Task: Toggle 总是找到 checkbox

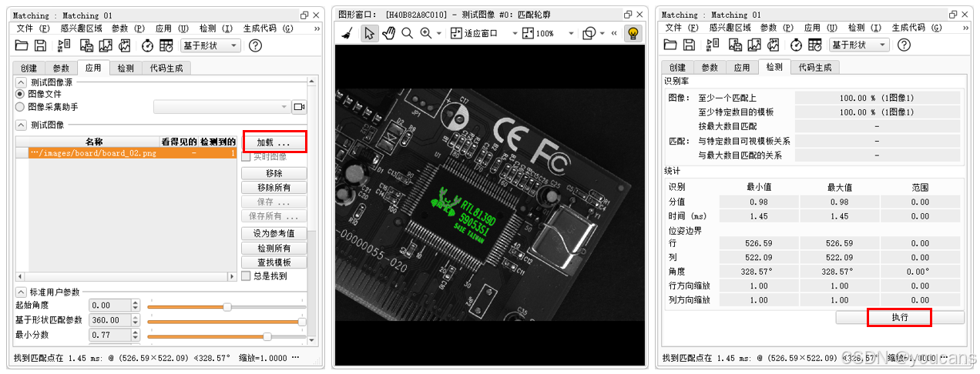Action: [x=247, y=275]
